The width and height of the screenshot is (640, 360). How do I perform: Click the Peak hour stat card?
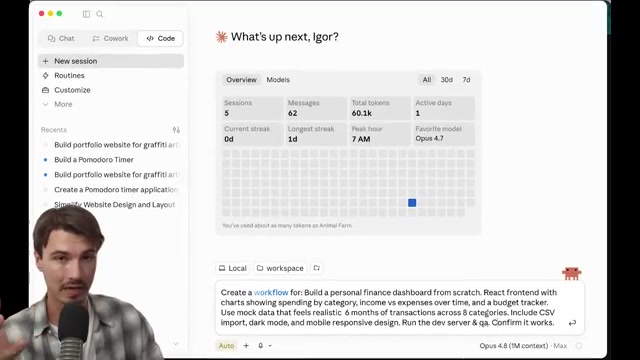tap(380, 134)
